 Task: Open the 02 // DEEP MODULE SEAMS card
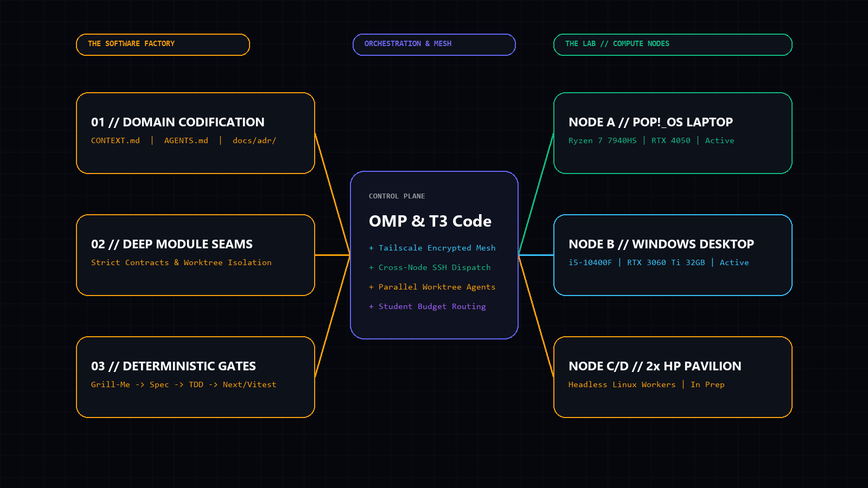195,255
